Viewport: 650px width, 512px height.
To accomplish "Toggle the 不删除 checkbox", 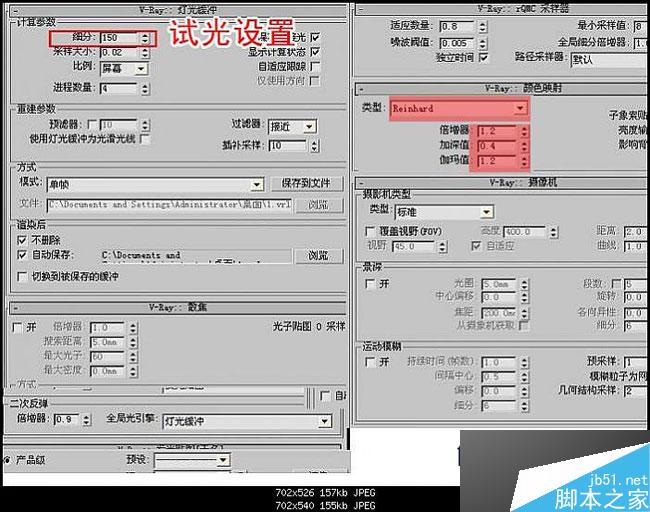I will (22, 240).
